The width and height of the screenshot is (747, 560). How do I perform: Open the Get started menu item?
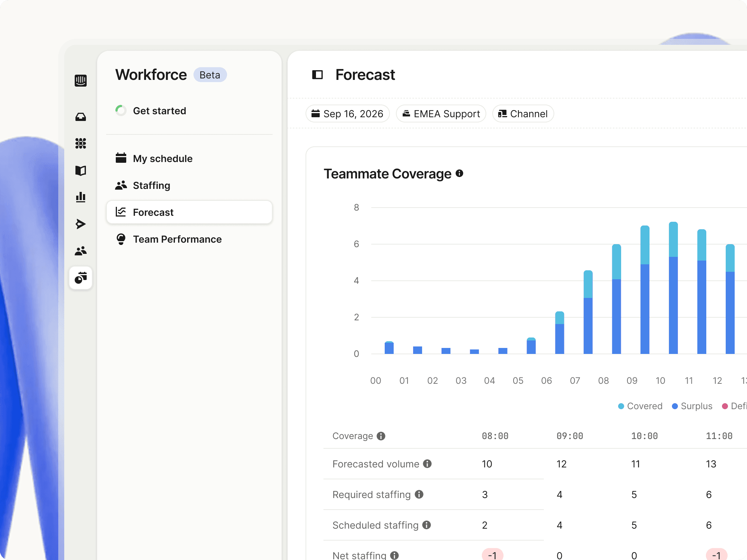(189, 111)
